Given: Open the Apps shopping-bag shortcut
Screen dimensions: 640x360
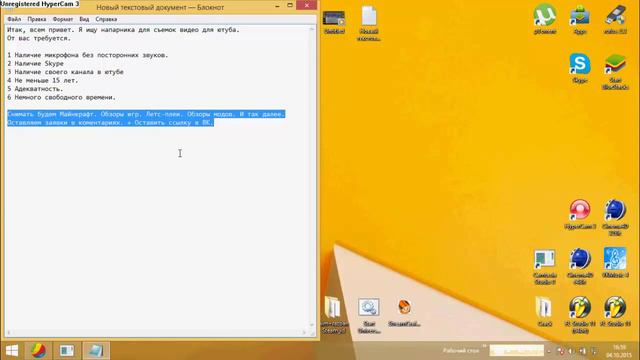Looking at the screenshot, I should click(x=580, y=19).
